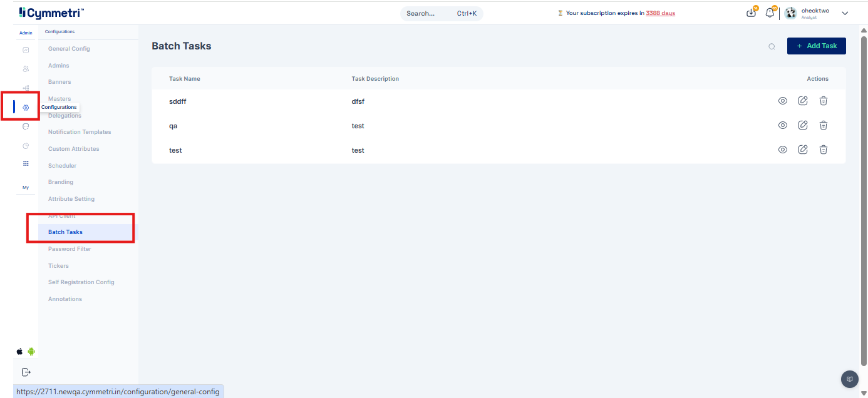Open the Password Filter menu item

(70, 249)
